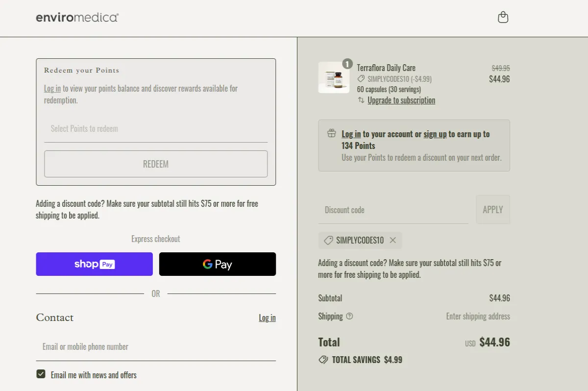The width and height of the screenshot is (588, 391).
Task: Click the REDEEM button
Action: pyautogui.click(x=155, y=164)
